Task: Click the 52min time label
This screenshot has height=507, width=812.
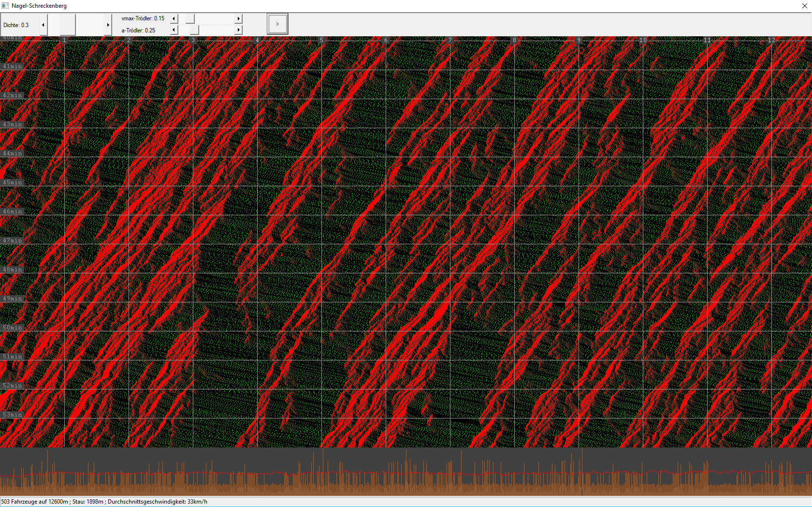Action: click(13, 386)
